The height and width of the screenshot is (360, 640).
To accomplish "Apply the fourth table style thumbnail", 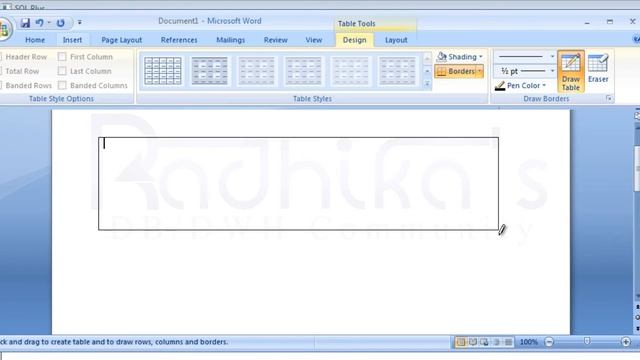I will click(x=303, y=71).
